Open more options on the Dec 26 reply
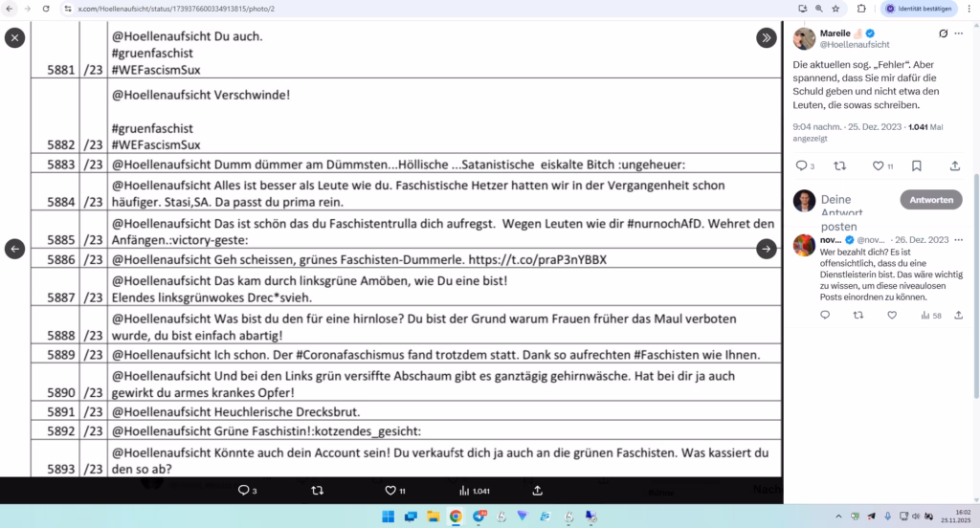The height and width of the screenshot is (528, 980). [958, 238]
